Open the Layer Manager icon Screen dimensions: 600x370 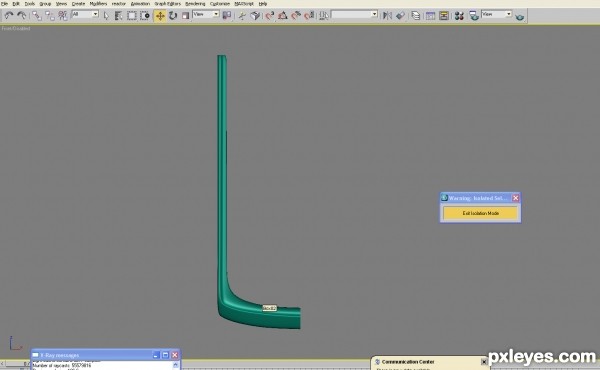tap(416, 16)
